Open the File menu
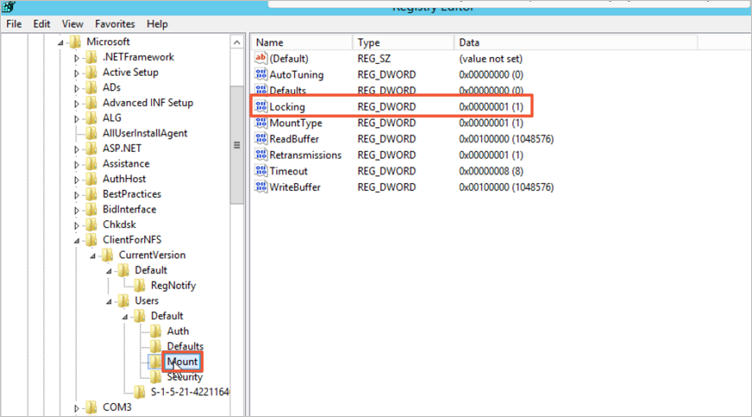Image resolution: width=752 pixels, height=417 pixels. click(14, 24)
